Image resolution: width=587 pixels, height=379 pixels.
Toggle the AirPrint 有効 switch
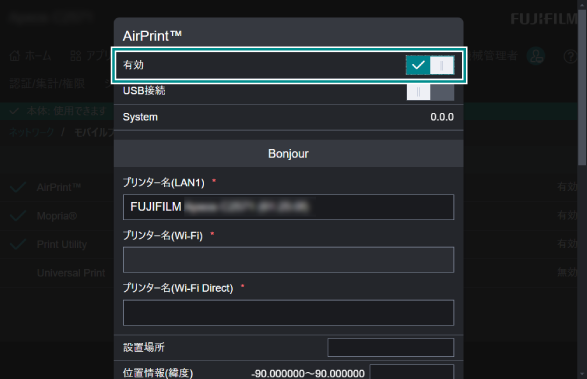430,65
